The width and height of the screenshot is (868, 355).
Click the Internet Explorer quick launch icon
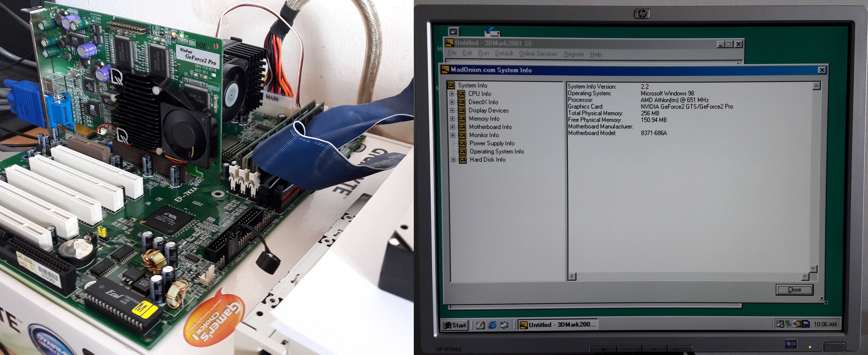tap(492, 325)
